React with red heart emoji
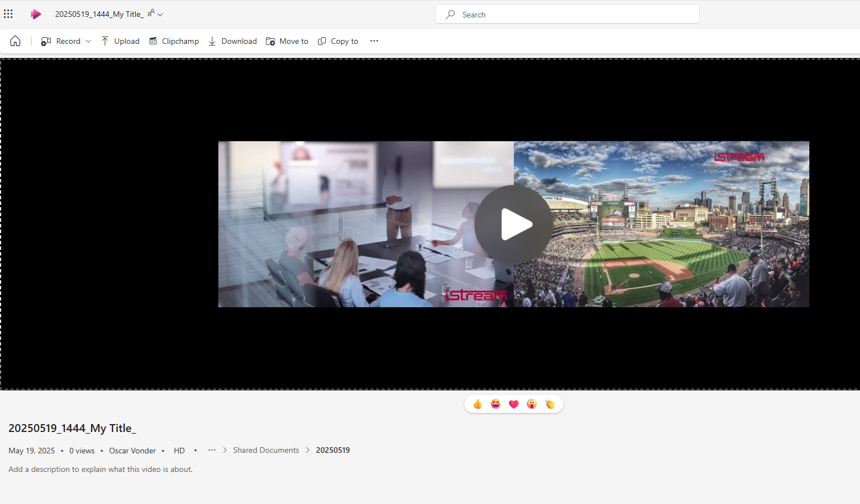The image size is (860, 504). click(x=514, y=404)
